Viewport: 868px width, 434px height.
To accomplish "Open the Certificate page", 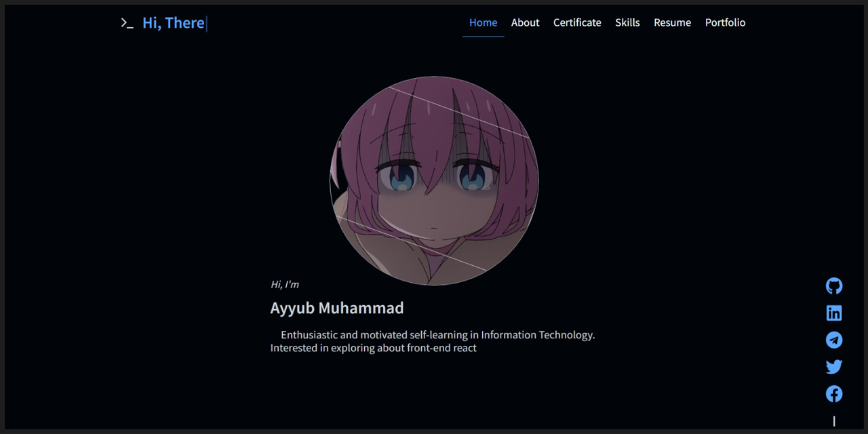I will 577,22.
